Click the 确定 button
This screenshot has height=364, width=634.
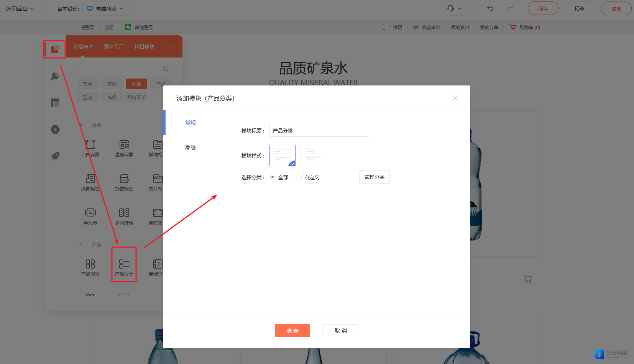coord(292,331)
